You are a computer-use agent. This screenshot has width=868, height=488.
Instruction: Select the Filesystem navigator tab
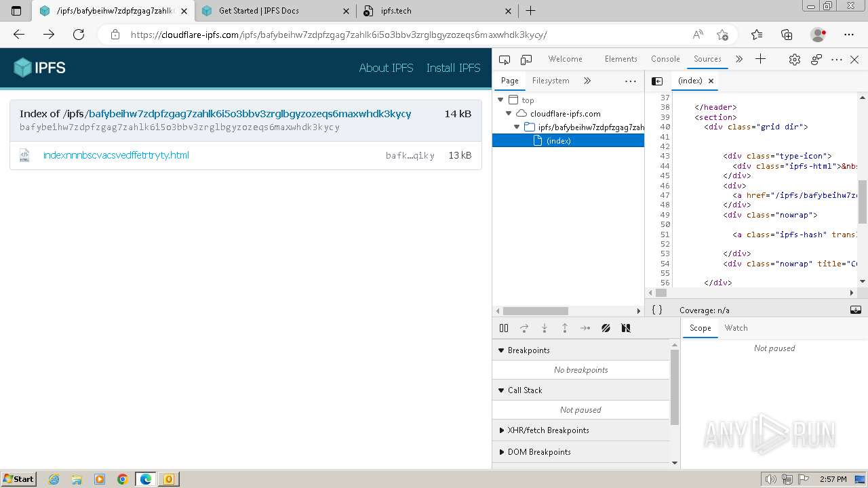[551, 81]
